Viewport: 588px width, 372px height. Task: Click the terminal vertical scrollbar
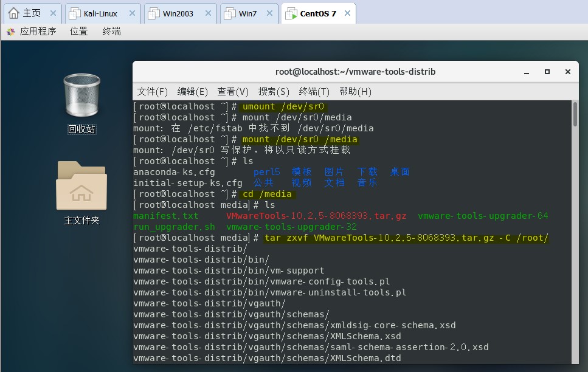click(x=575, y=115)
